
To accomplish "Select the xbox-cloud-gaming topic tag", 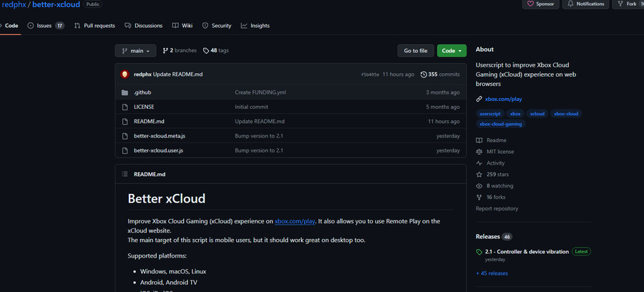I will pos(501,124).
